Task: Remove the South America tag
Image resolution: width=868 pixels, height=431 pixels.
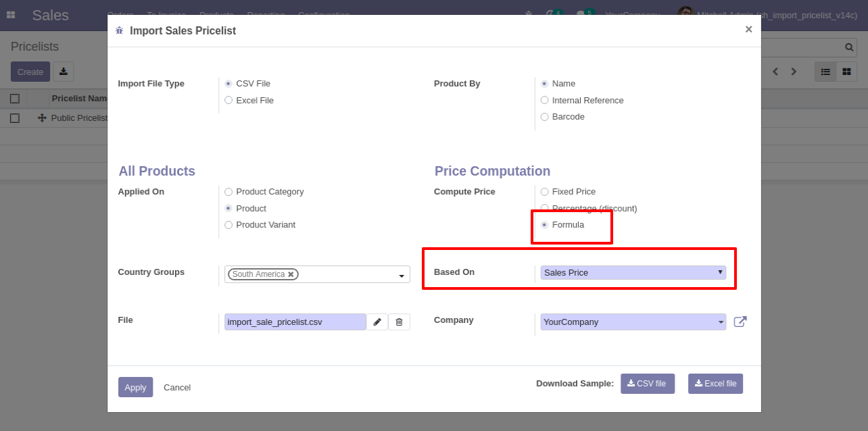Action: (291, 274)
